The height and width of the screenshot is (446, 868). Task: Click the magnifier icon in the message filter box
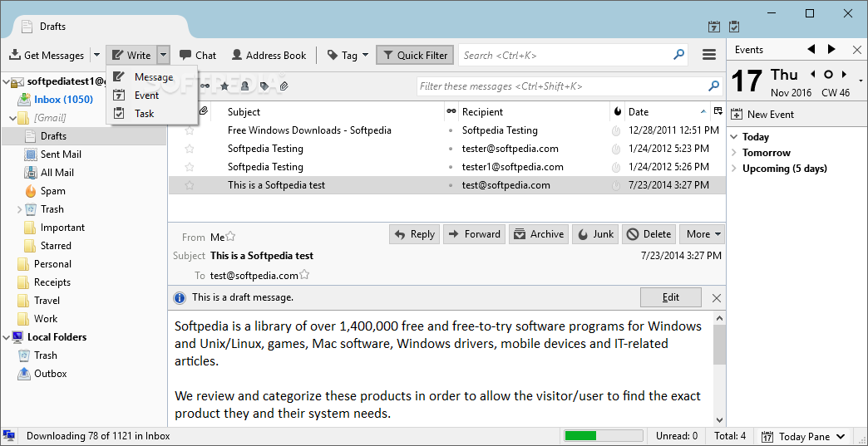point(713,86)
